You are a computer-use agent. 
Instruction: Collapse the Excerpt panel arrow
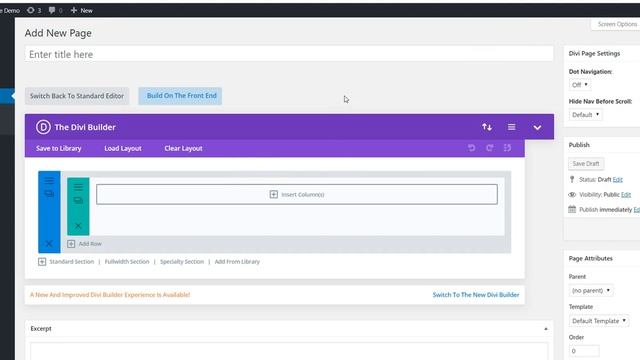pos(546,329)
